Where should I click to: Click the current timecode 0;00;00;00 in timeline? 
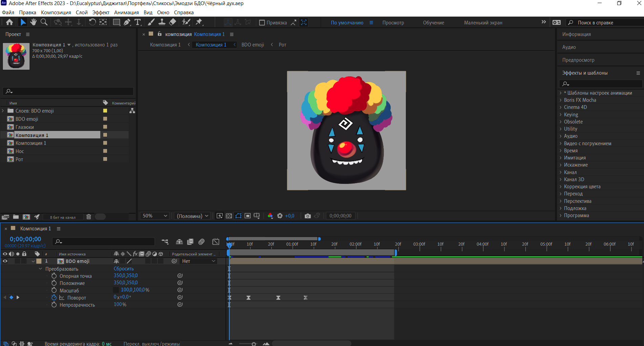click(x=25, y=239)
